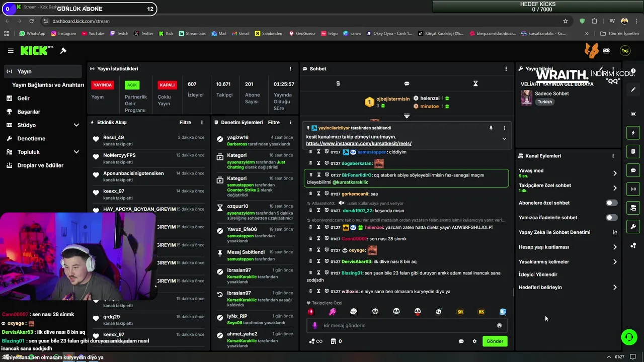644x362 pixels.
Task: Click the lightning bolt sidebar icon
Action: [x=633, y=133]
